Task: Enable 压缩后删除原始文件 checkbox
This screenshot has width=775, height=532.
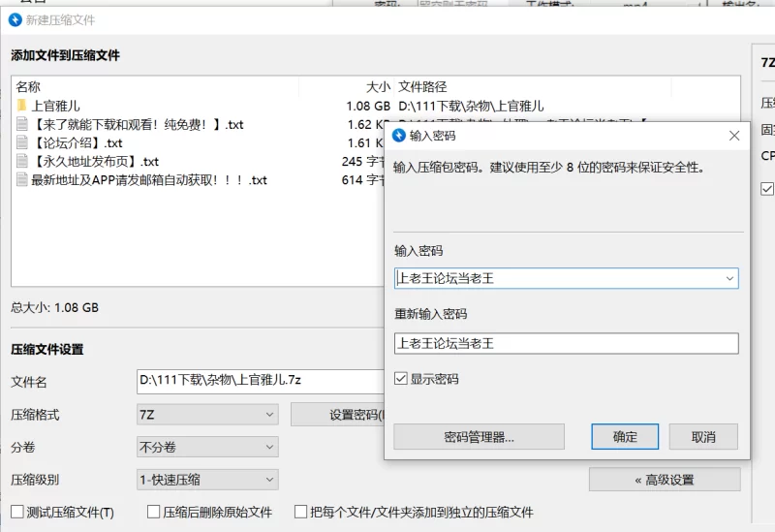Action: pyautogui.click(x=154, y=512)
